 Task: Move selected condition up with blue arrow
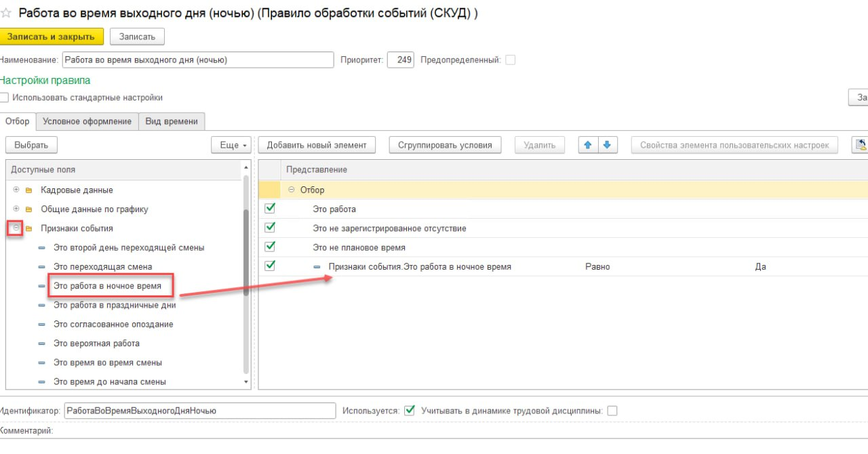588,145
